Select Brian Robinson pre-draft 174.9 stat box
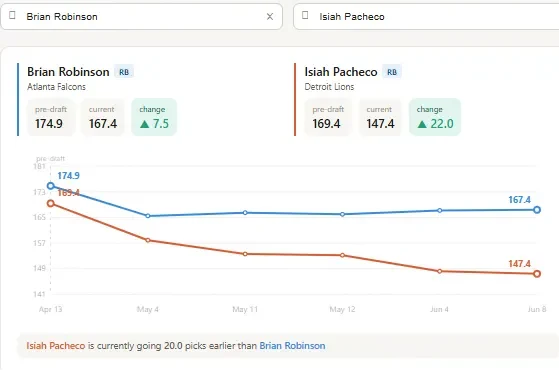The height and width of the screenshot is (370, 559). coord(51,117)
